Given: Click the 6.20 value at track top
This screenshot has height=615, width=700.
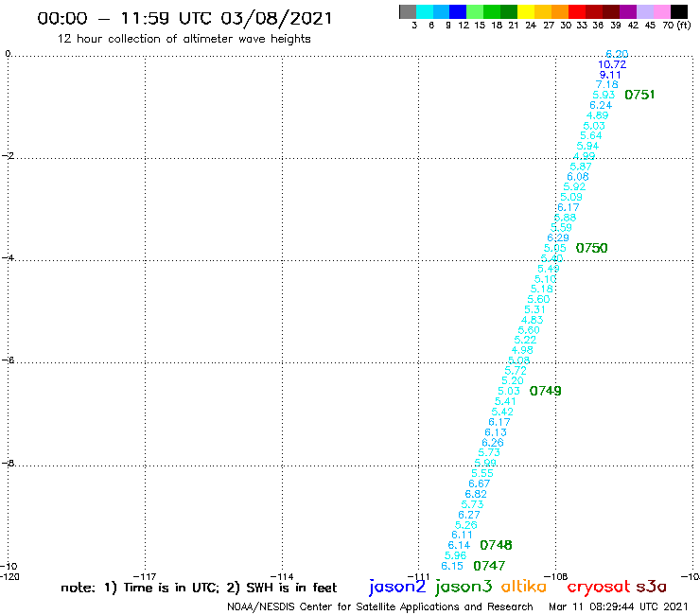Looking at the screenshot, I should tap(617, 54).
